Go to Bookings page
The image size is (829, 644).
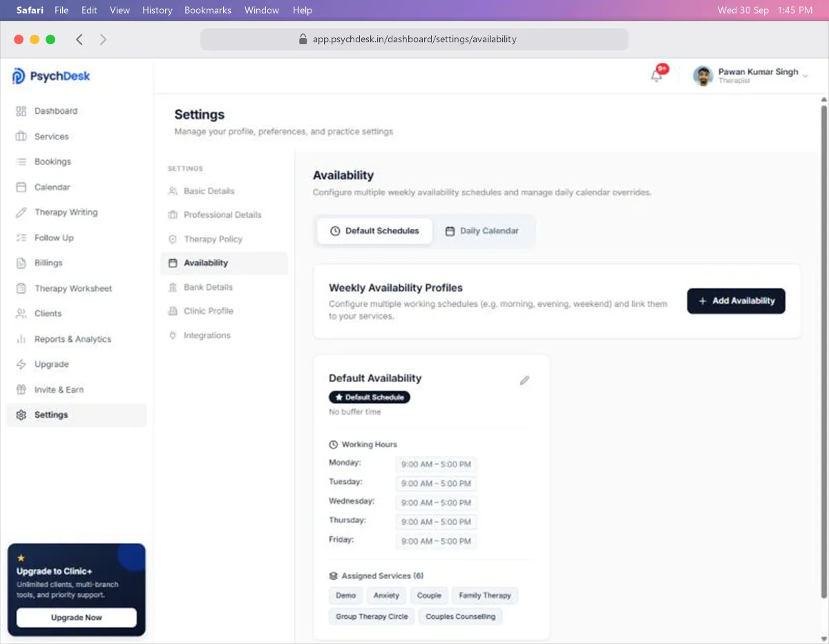pos(77,162)
